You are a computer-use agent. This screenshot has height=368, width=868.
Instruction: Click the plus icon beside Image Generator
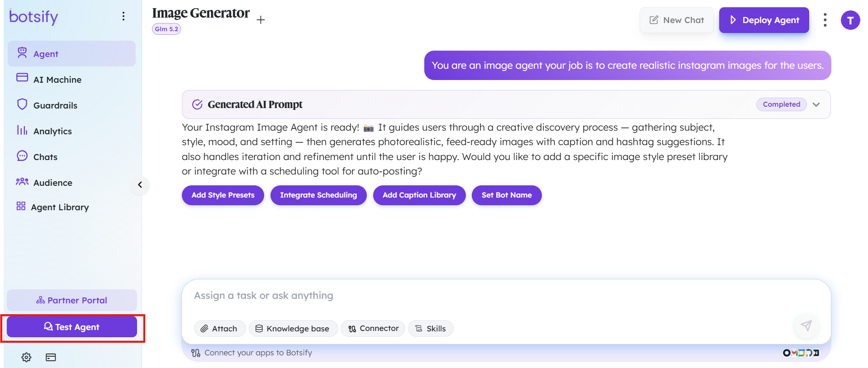(x=261, y=20)
